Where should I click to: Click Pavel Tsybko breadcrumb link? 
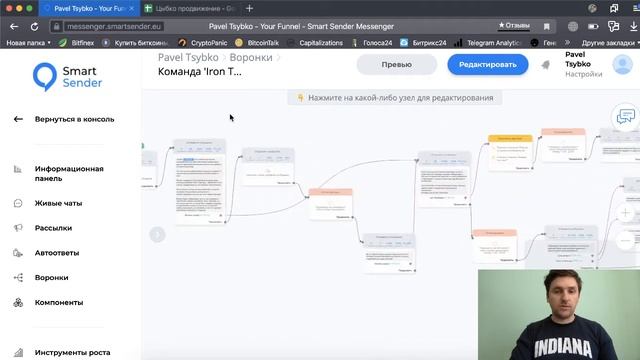(x=188, y=58)
